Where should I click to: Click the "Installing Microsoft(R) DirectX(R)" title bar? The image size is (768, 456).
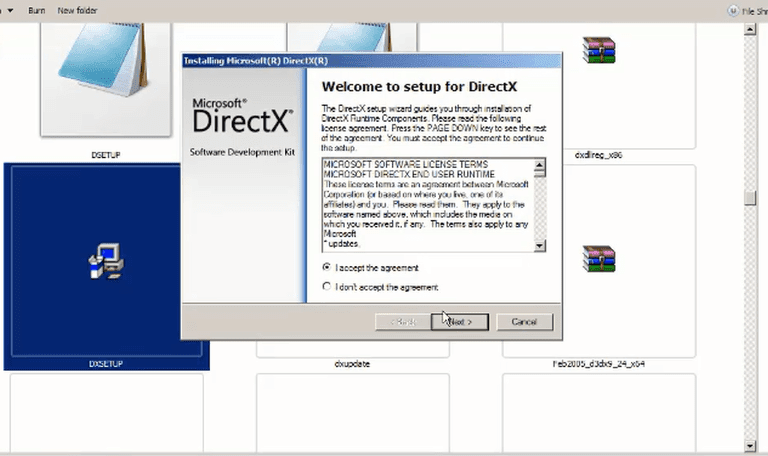[371, 61]
